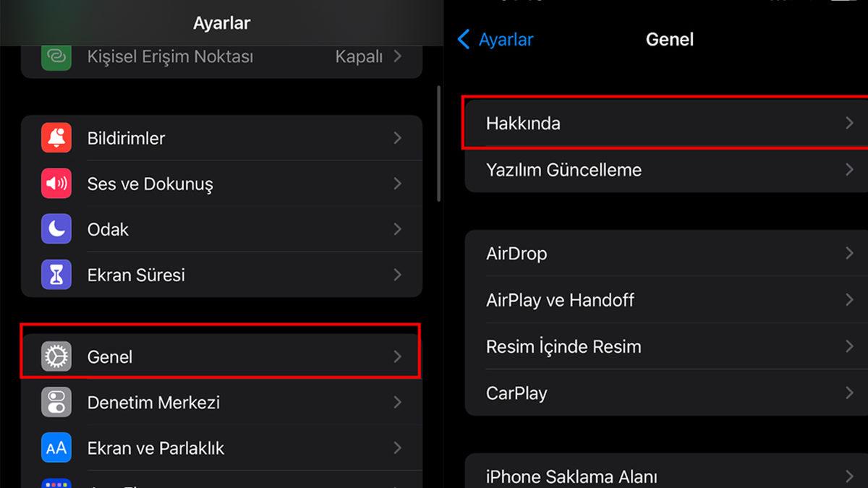Tap the chevron next to Genel
868x488 pixels.
tap(397, 356)
